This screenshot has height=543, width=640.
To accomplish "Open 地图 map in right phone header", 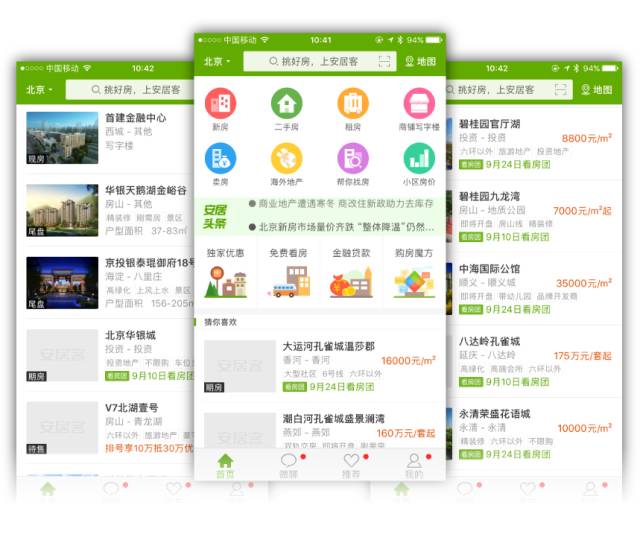I will [x=597, y=90].
